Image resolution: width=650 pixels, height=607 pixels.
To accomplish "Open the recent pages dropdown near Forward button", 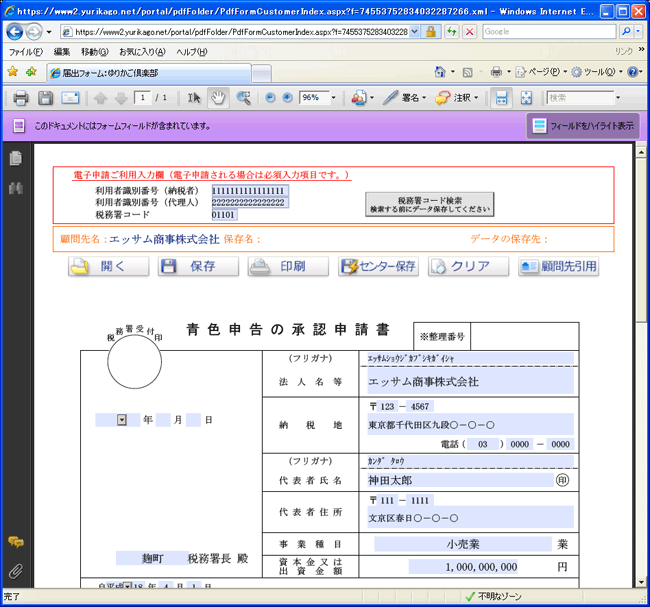I will [49, 32].
